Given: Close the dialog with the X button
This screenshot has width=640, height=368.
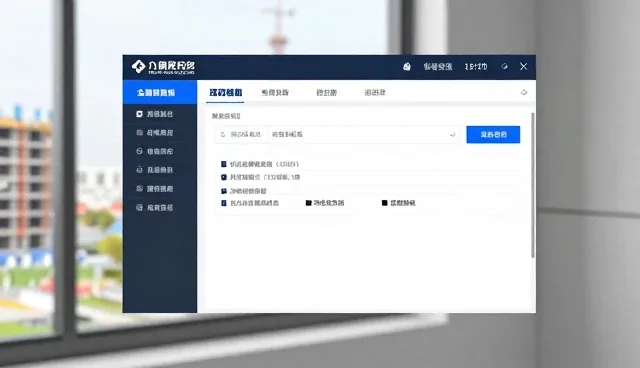Looking at the screenshot, I should [524, 66].
